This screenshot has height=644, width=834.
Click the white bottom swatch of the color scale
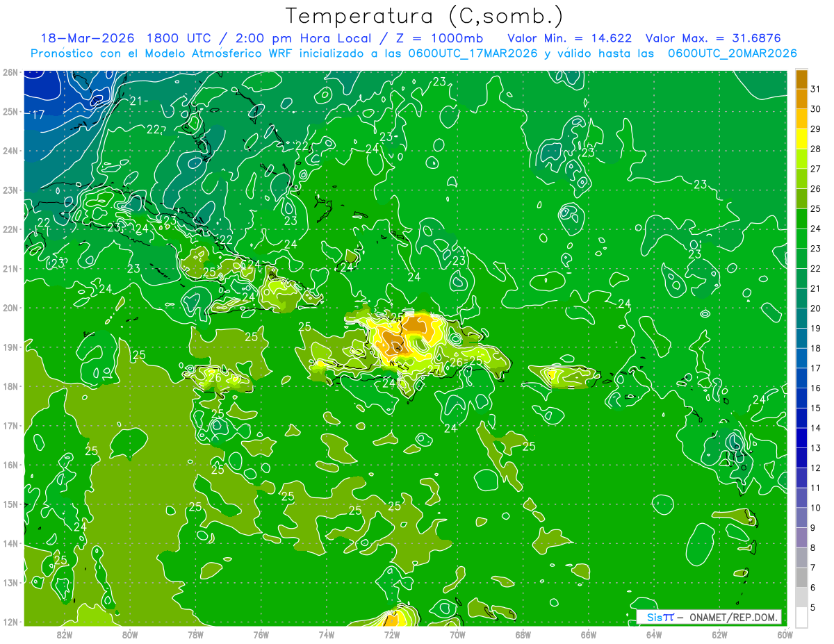801,617
